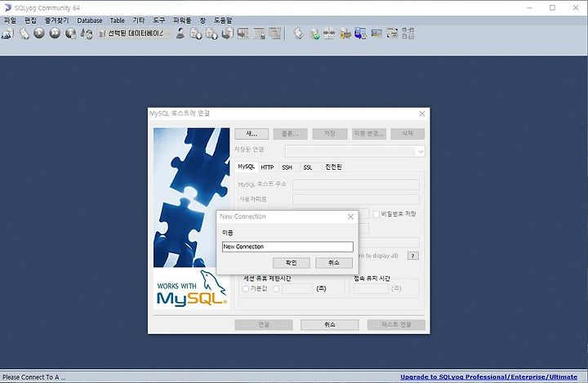Image resolution: width=588 pixels, height=383 pixels.
Task: Switch to the SSH tab
Action: 287,167
